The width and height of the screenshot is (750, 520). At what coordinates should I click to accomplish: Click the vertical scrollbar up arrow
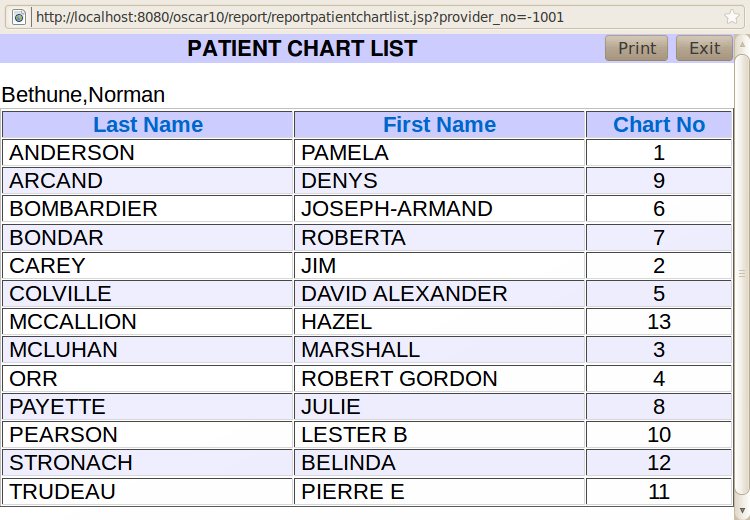pyautogui.click(x=742, y=42)
